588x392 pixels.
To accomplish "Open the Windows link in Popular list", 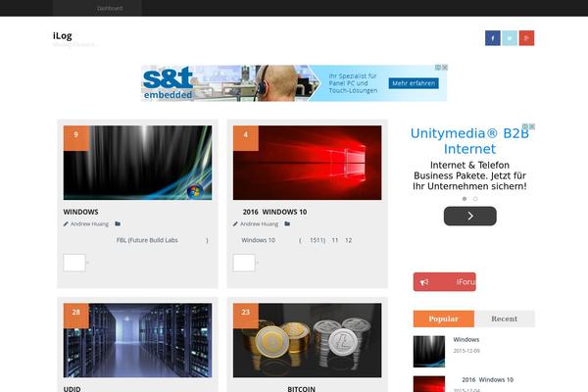I will 466,339.
